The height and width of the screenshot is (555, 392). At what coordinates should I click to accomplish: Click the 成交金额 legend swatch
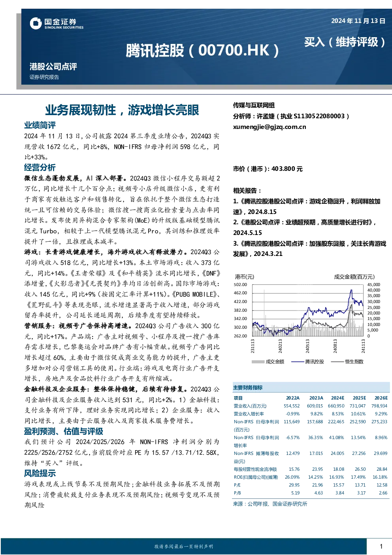click(258, 362)
